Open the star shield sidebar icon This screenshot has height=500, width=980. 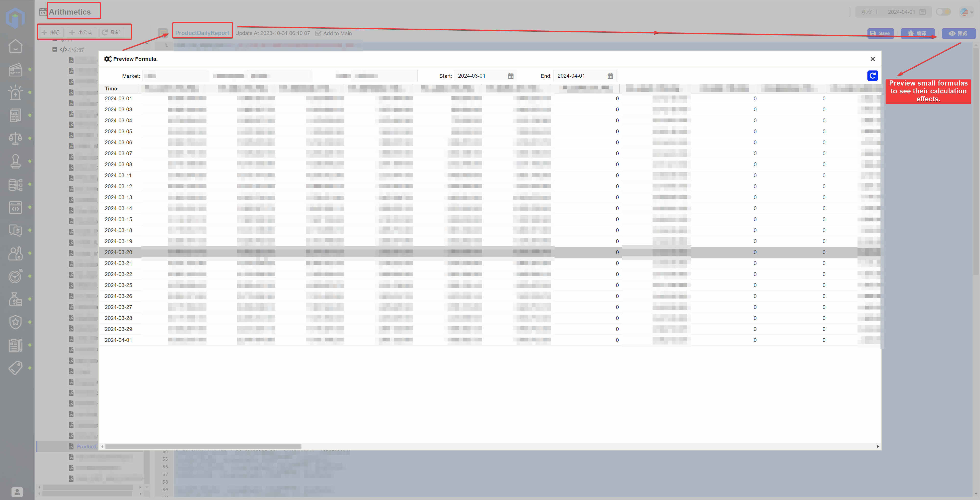pyautogui.click(x=15, y=322)
